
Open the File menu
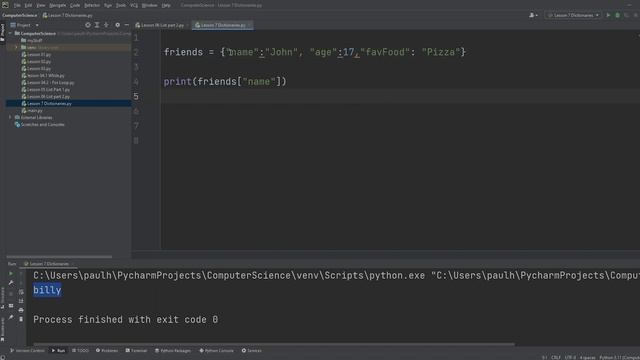click(x=17, y=5)
